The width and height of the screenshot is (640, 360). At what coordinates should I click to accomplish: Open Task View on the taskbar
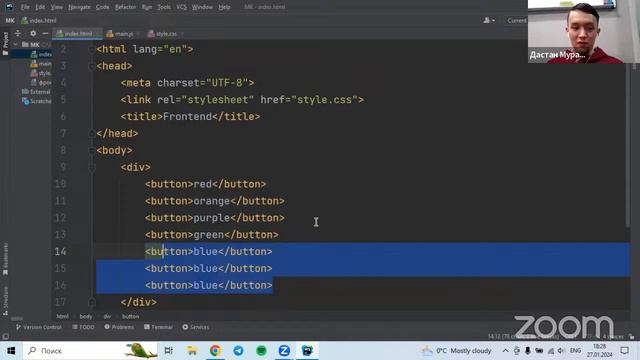[x=169, y=351]
